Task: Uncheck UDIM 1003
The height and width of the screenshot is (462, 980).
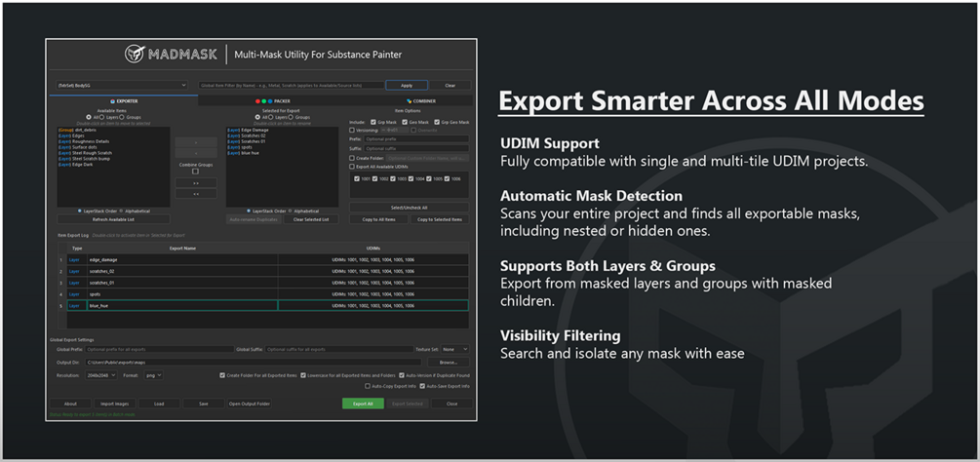Action: pos(393,178)
